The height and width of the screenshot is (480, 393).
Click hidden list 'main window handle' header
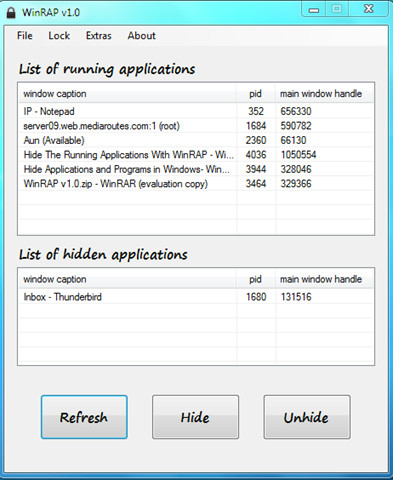tap(324, 279)
